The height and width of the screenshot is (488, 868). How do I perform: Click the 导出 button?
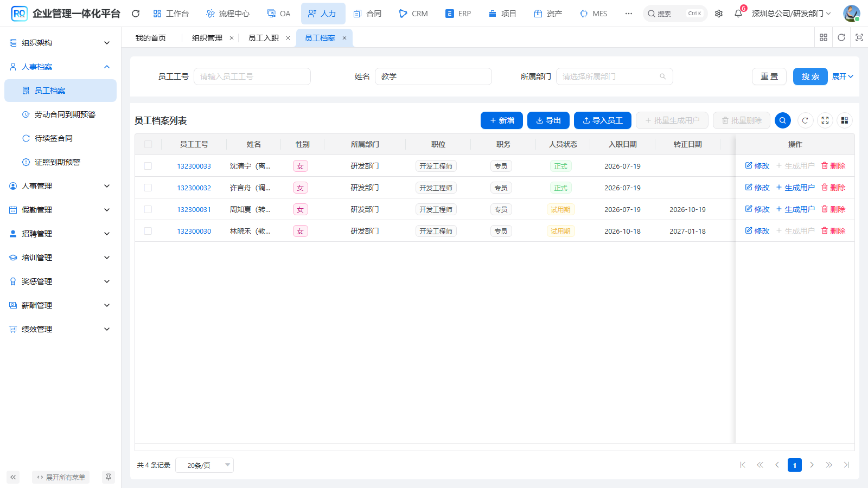pyautogui.click(x=548, y=120)
